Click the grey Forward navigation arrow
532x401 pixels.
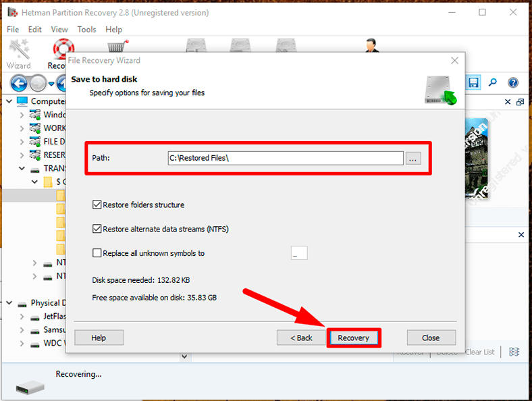[x=38, y=83]
